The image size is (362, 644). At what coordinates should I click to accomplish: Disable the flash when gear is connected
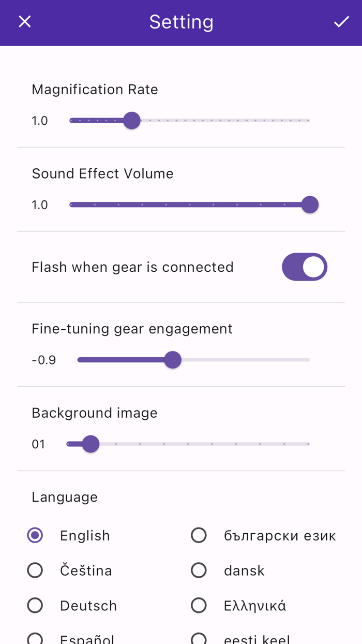point(304,267)
